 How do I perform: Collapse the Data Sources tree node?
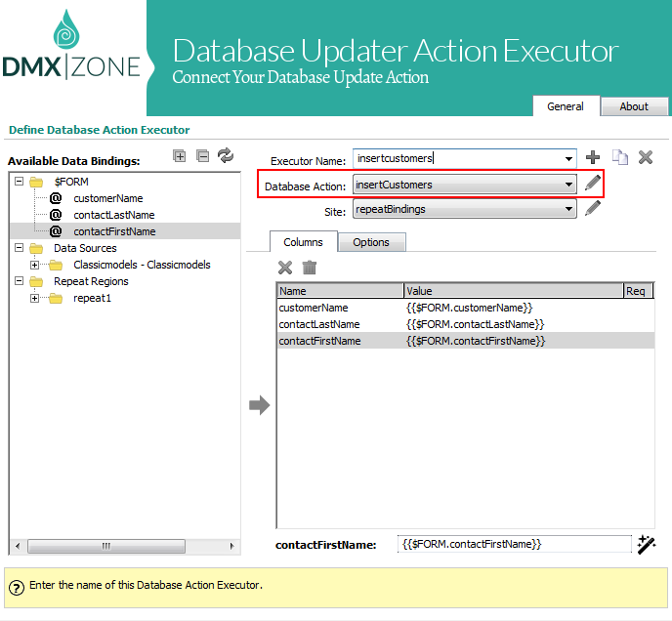(19, 248)
